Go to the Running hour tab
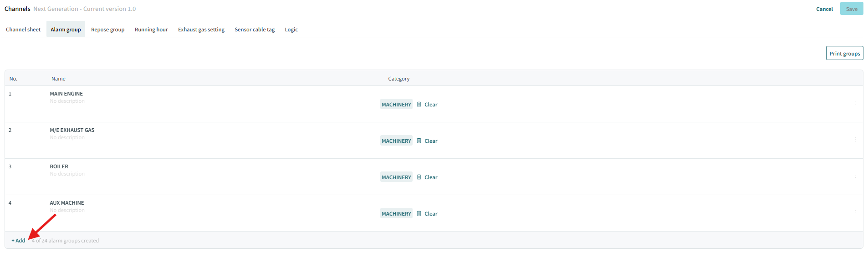Image resolution: width=868 pixels, height=267 pixels. tap(151, 30)
